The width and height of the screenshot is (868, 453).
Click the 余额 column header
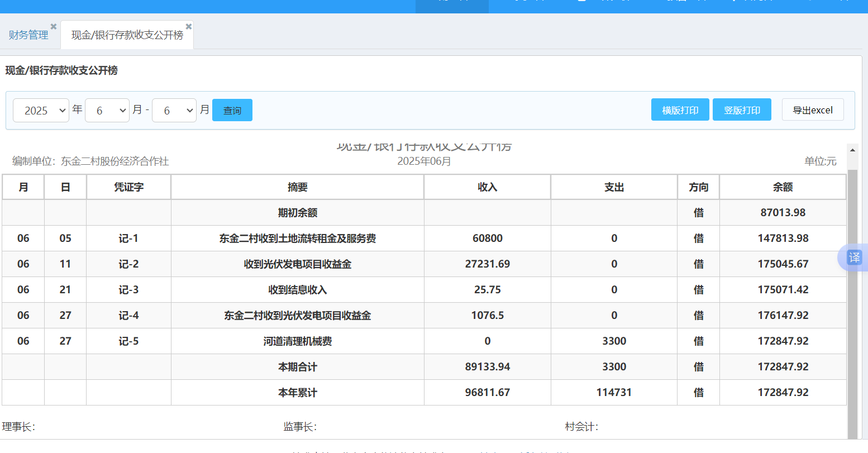click(783, 187)
